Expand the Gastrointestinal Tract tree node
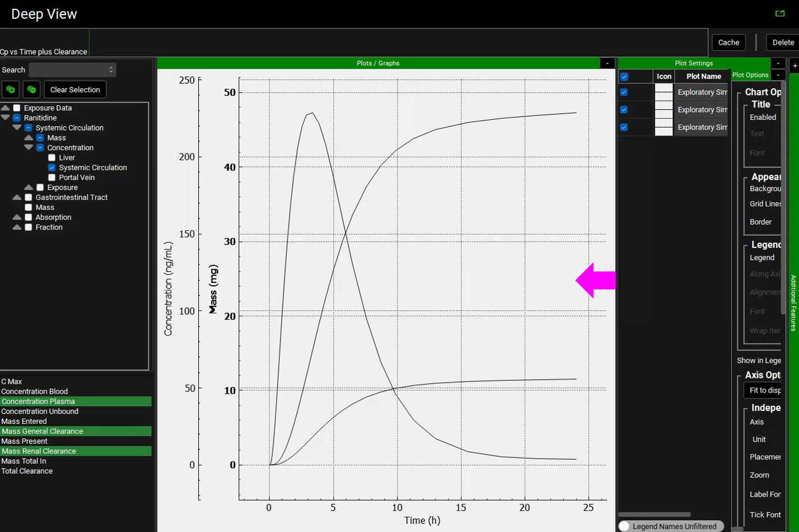This screenshot has height=532, width=799. [16, 198]
